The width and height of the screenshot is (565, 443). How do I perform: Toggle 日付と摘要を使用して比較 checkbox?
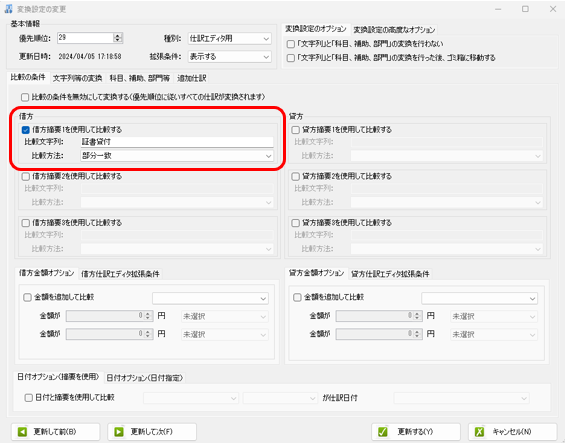click(x=28, y=398)
